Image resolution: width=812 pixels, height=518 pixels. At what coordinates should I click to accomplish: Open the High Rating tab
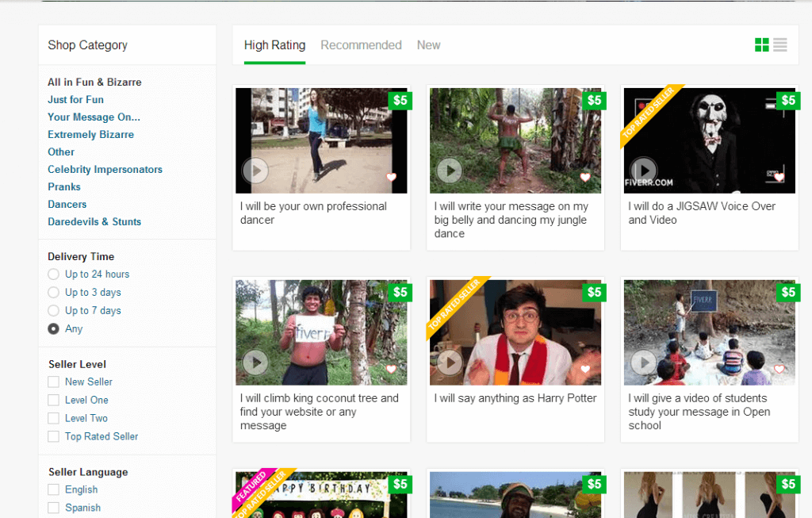[x=274, y=45]
